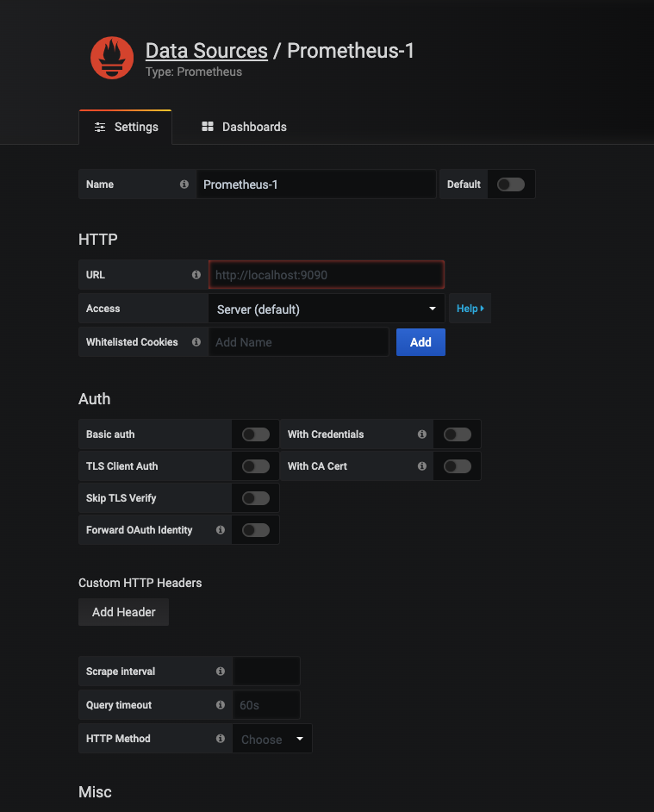Enable the Skip TLS Verify switch
The width and height of the screenshot is (654, 812).
256,498
